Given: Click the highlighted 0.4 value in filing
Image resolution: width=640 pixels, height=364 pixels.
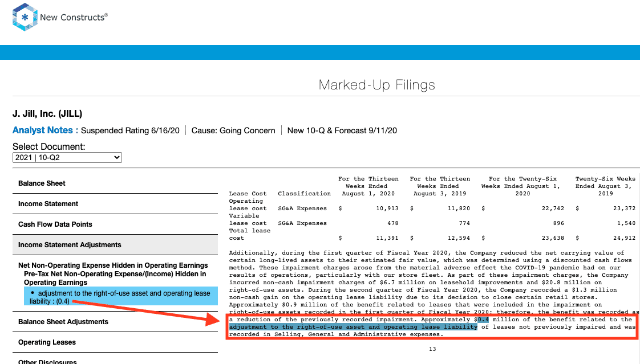Looking at the screenshot, I should (x=483, y=320).
